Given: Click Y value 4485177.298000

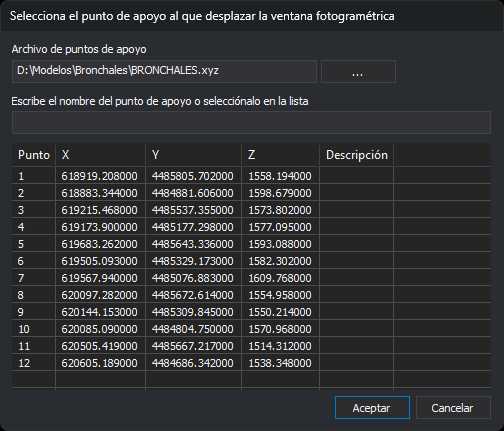Looking at the screenshot, I should 193,227.
